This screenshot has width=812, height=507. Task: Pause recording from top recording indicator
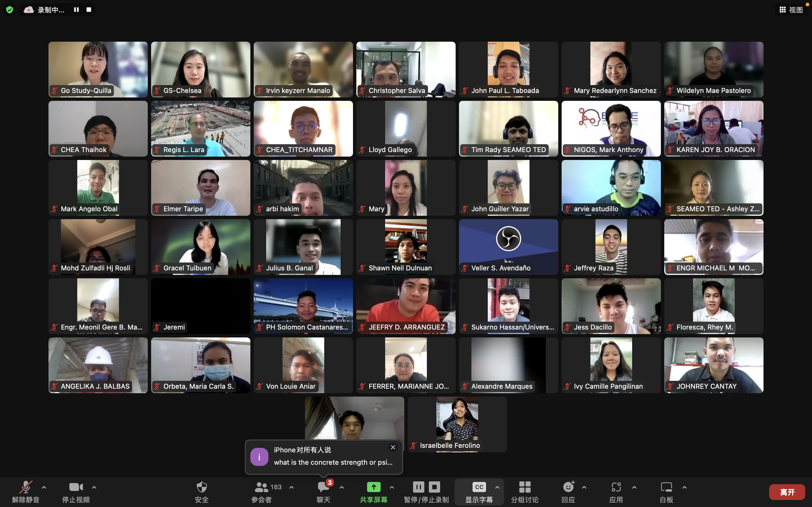[x=76, y=10]
